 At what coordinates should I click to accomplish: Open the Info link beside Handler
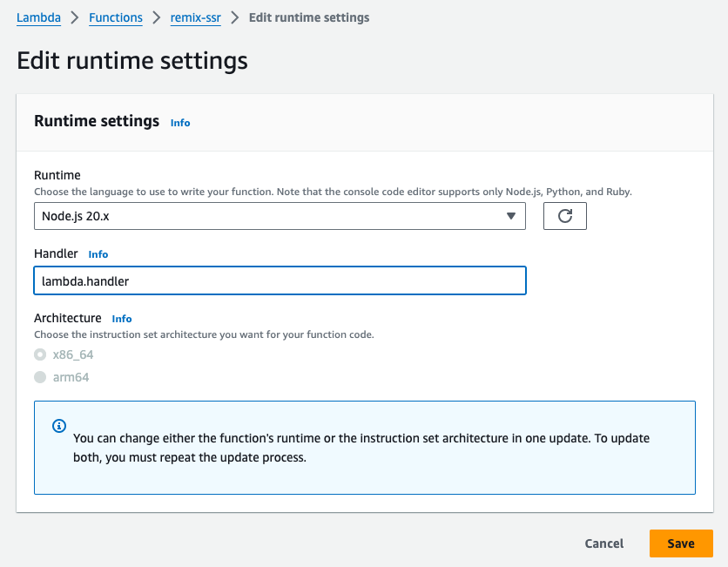[x=98, y=254]
